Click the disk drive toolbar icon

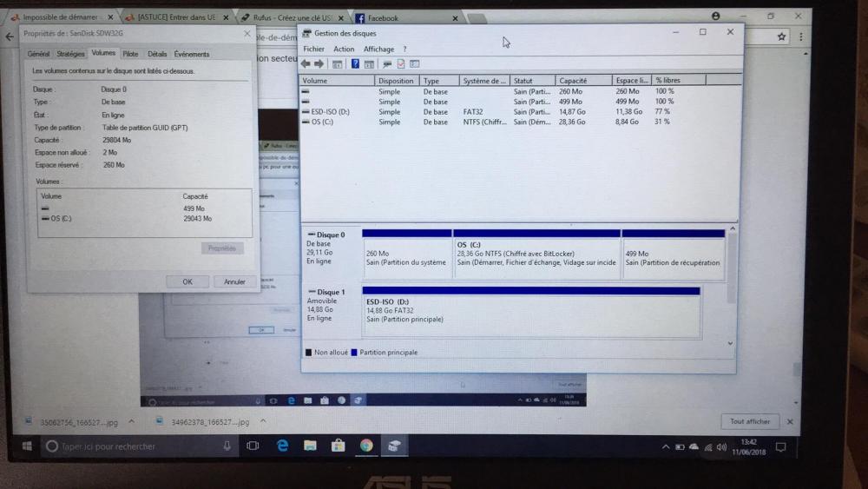tap(387, 64)
